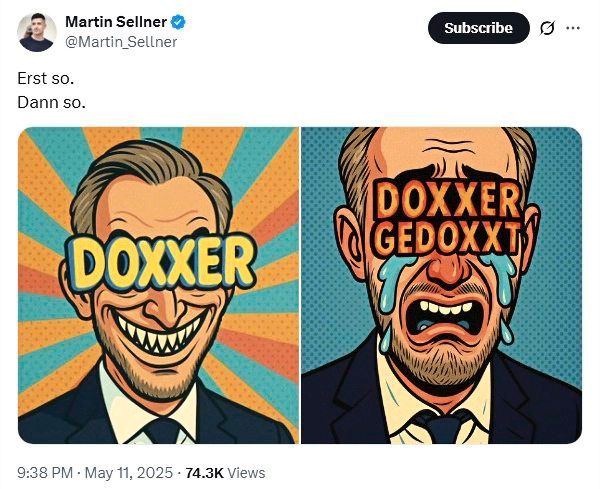Click the "Erst so." tweet line
The height and width of the screenshot is (489, 604).
click(45, 78)
